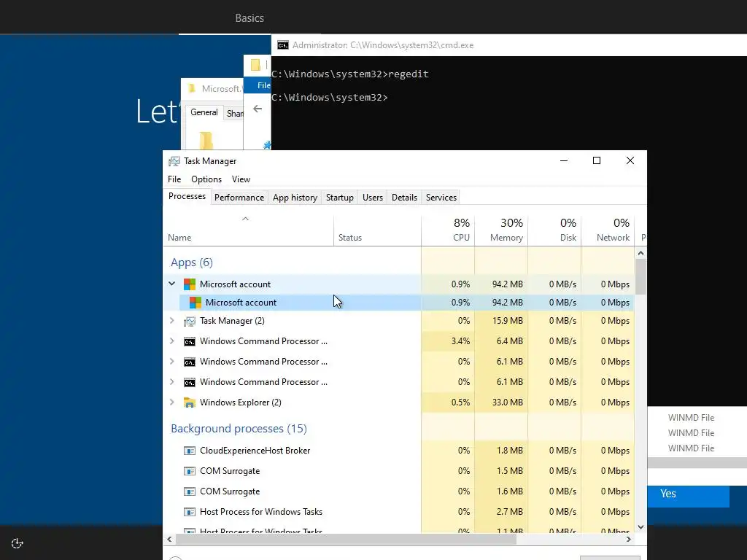The height and width of the screenshot is (560, 747).
Task: Click the 3.4% CPU Windows Command Processor icon
Action: 190,341
